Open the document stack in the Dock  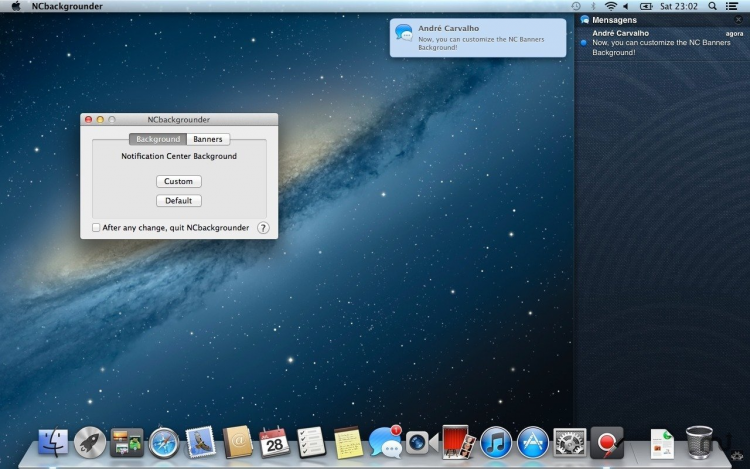pyautogui.click(x=662, y=444)
